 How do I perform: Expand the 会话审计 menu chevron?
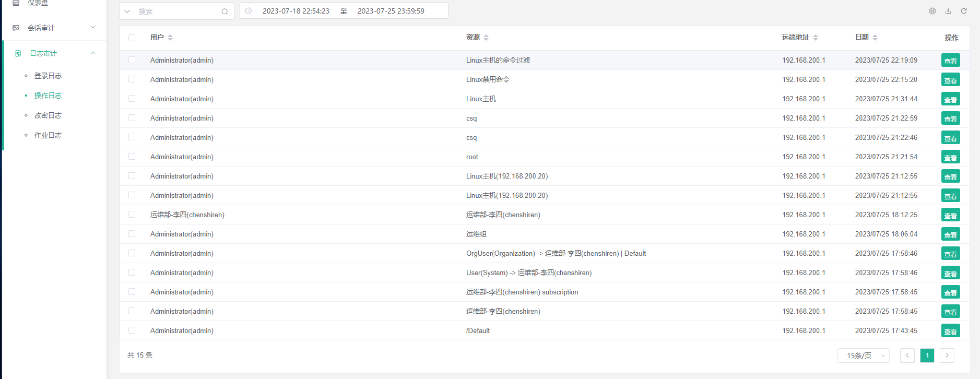(93, 27)
